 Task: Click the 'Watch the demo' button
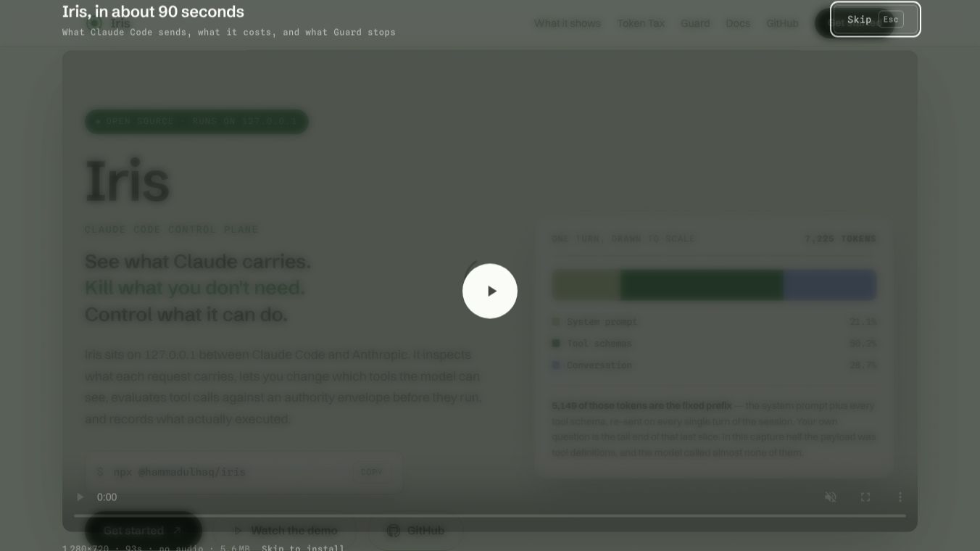285,531
